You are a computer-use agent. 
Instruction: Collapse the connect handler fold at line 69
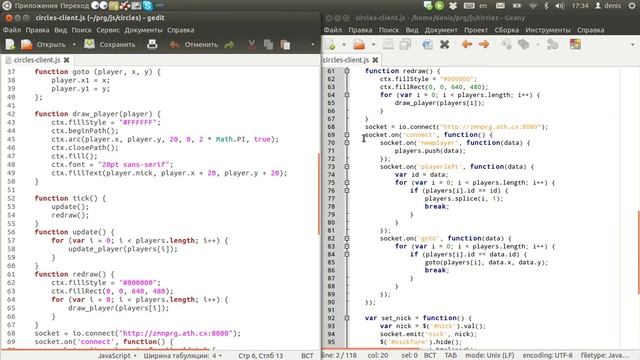347,135
